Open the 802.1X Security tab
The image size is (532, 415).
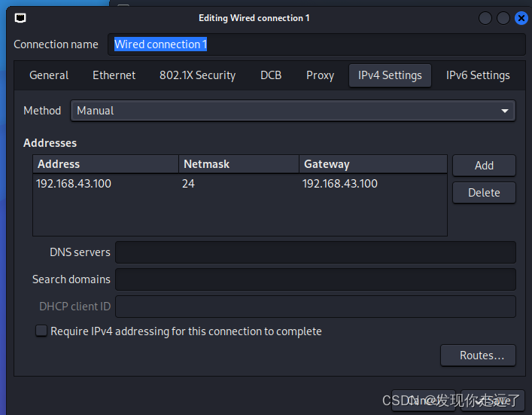(197, 75)
